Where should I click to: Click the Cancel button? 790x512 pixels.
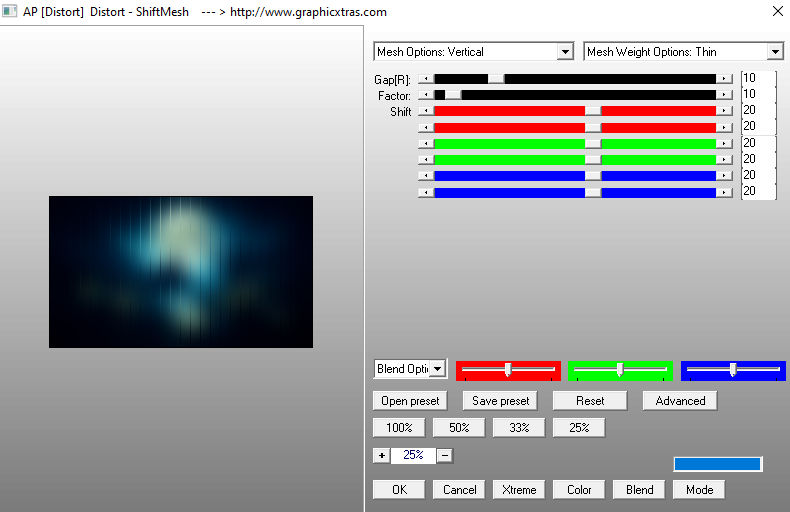coord(459,489)
